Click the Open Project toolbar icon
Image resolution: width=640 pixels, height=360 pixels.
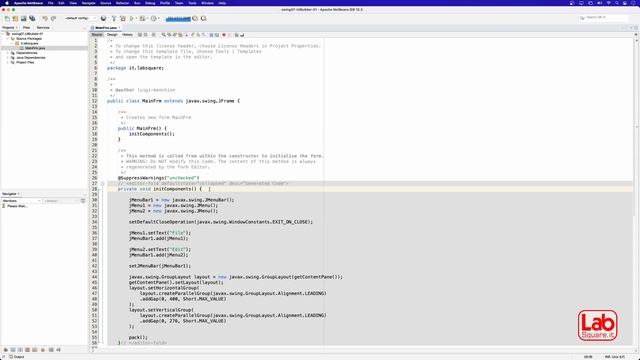(23, 18)
